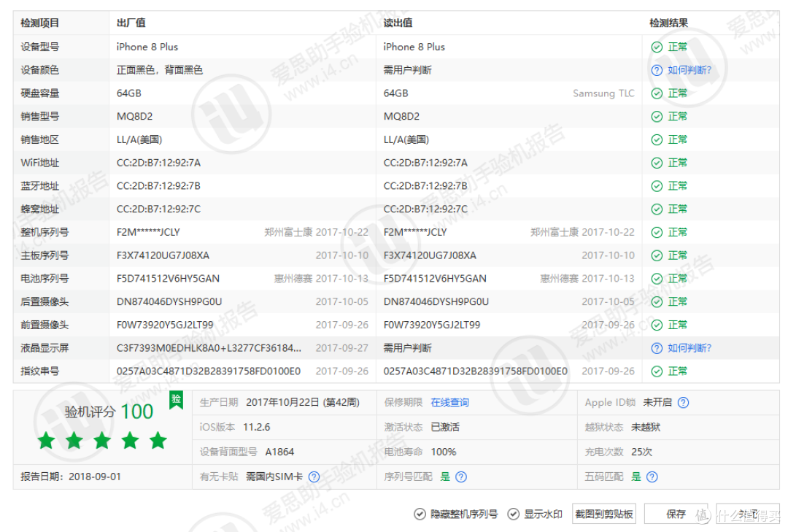Click the 读出值 column header
788x532 pixels.
coord(398,23)
